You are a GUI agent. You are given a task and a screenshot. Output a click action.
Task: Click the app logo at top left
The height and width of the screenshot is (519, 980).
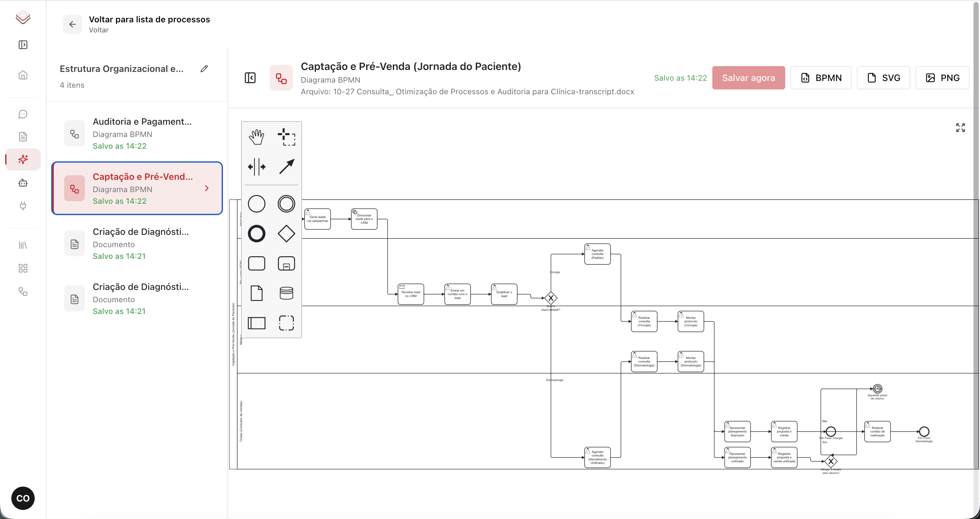(x=23, y=17)
